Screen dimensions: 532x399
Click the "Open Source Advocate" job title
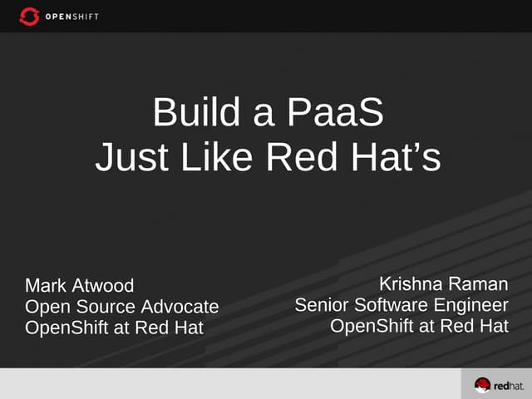[x=122, y=307]
